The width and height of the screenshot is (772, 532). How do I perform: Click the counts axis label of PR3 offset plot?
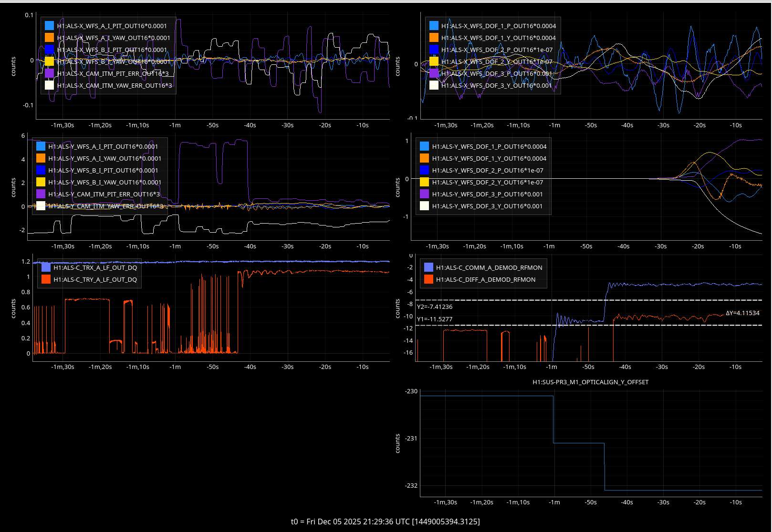tap(397, 443)
